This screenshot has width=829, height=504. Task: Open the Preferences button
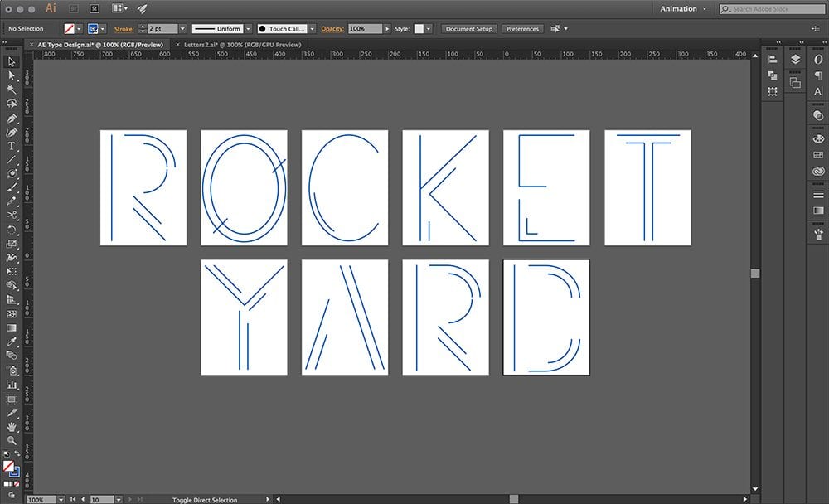(522, 29)
